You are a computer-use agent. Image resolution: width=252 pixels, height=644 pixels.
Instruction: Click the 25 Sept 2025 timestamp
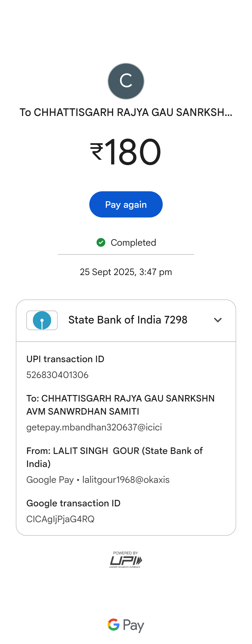pyautogui.click(x=126, y=272)
